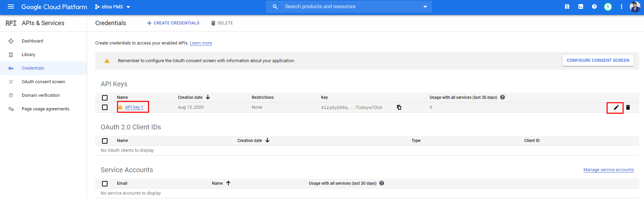This screenshot has width=644, height=199.
Task: Click the Restrictions value None
Action: [x=257, y=107]
